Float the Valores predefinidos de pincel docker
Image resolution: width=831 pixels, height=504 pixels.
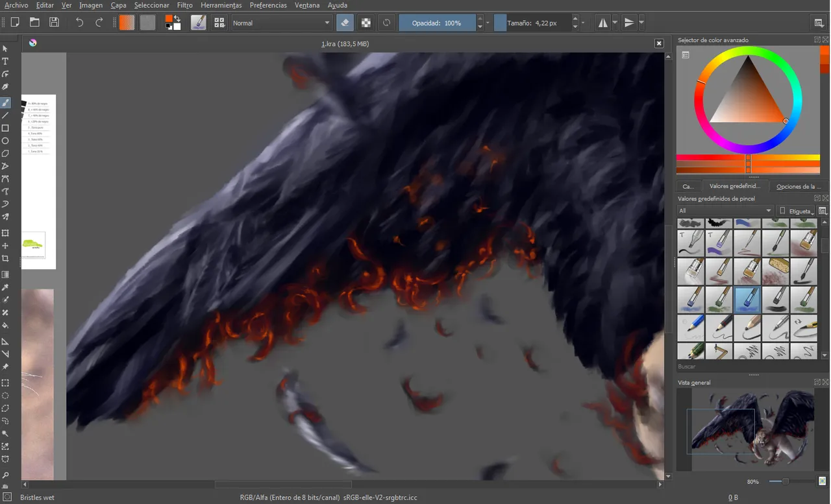pyautogui.click(x=817, y=198)
